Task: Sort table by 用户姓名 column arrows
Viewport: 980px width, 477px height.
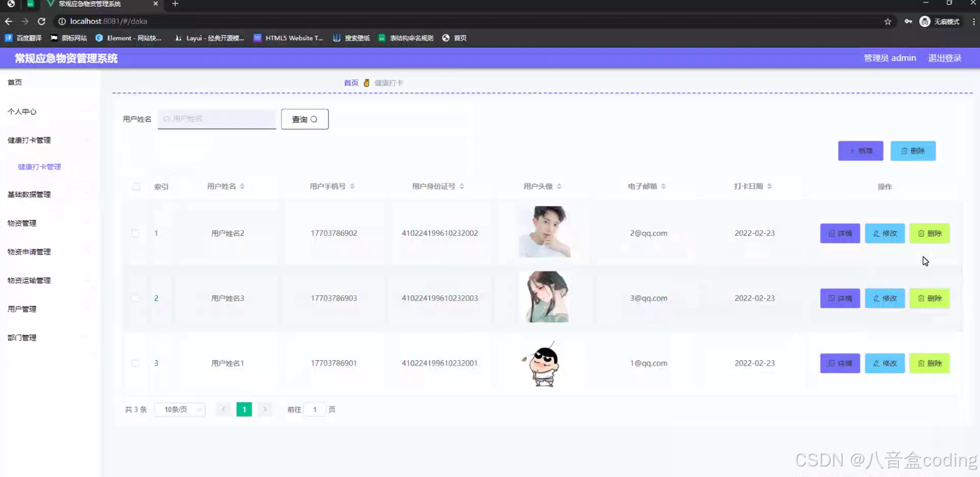Action: click(x=242, y=187)
